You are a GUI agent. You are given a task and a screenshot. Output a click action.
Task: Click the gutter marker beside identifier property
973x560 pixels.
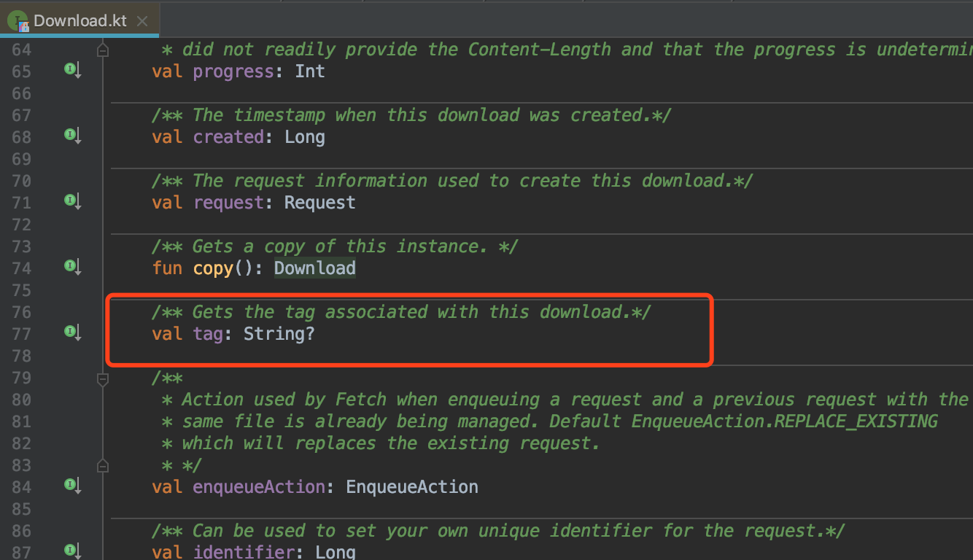(71, 551)
